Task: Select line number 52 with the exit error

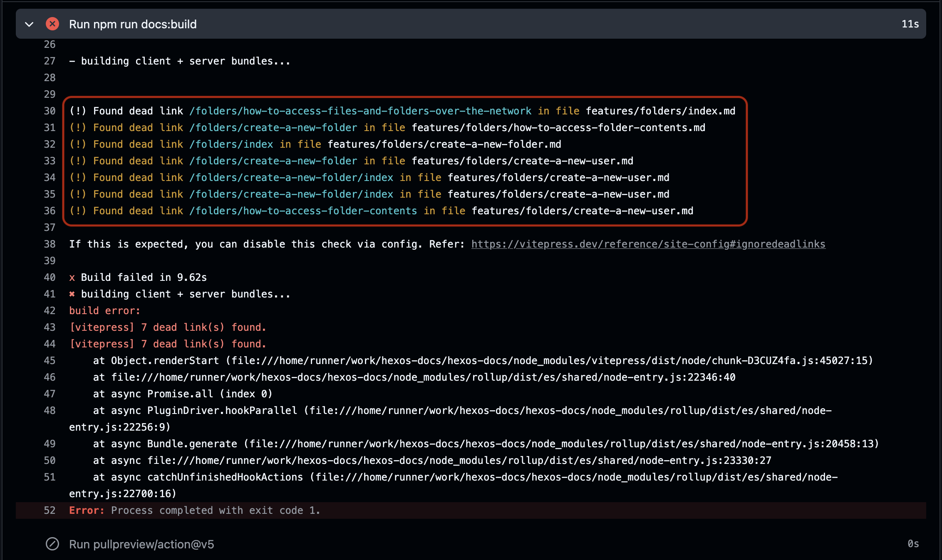Action: tap(50, 510)
